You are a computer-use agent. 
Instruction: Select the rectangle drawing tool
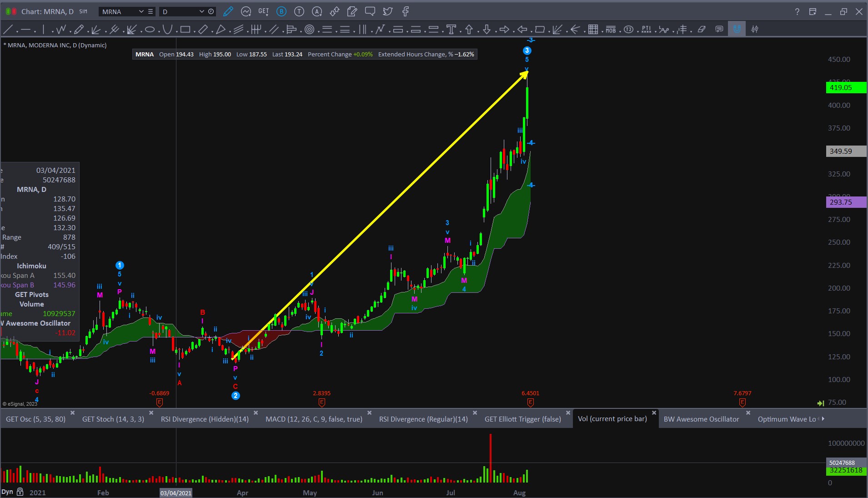(185, 30)
